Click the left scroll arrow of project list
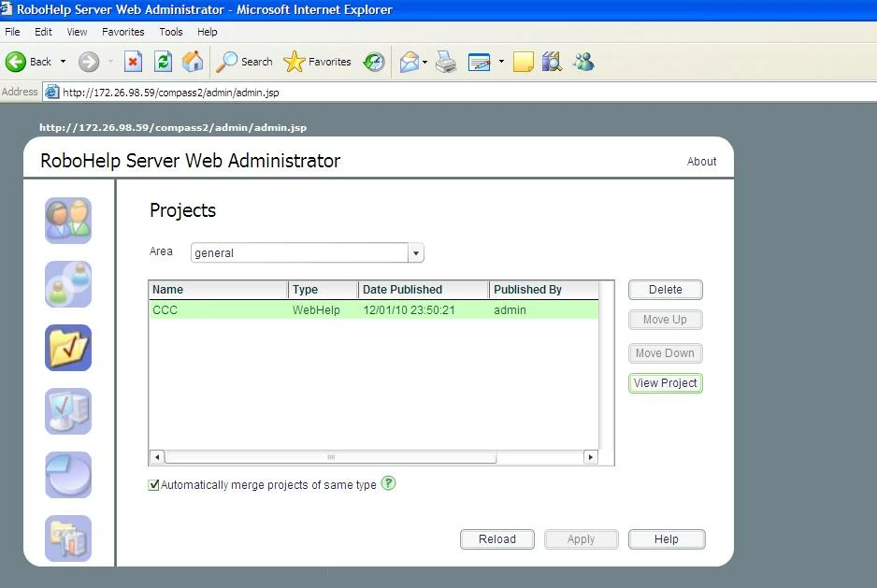 (x=157, y=457)
